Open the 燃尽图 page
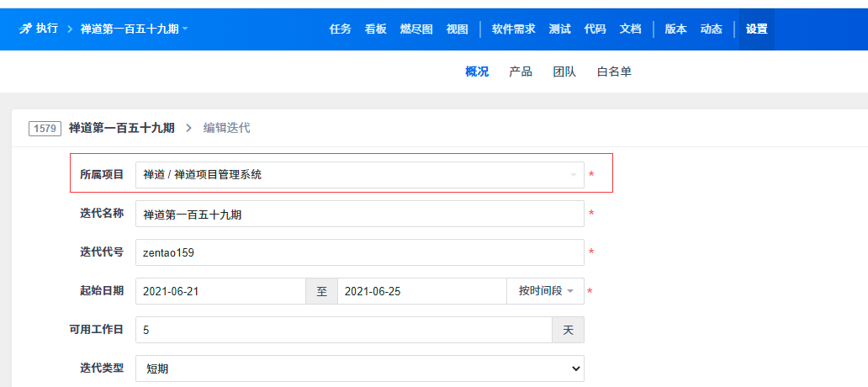This screenshot has height=387, width=868. click(x=416, y=29)
